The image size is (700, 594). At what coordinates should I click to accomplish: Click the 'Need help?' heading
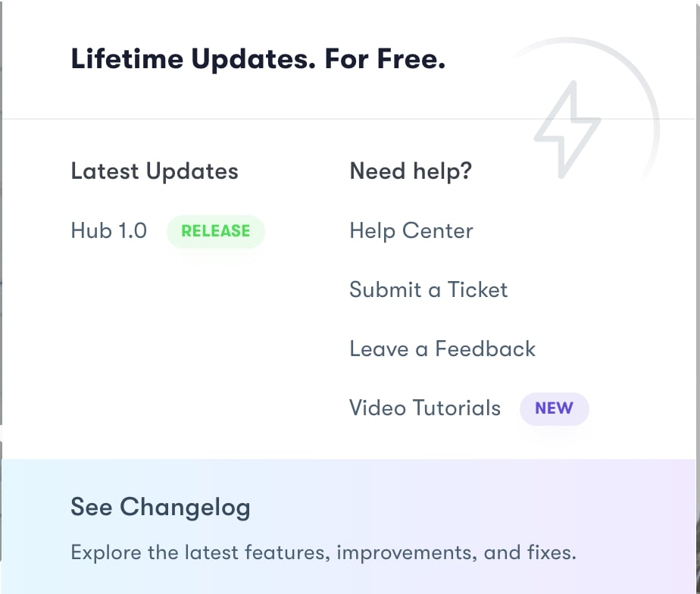411,171
